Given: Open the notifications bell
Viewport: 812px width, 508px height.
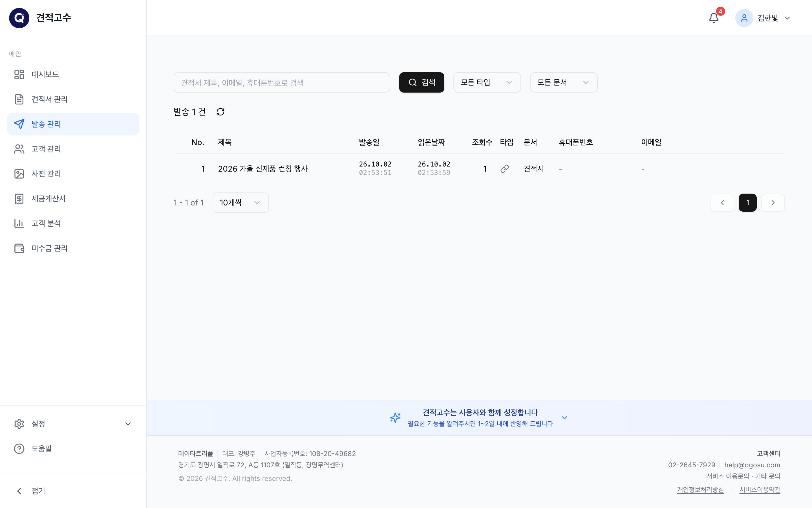Looking at the screenshot, I should (x=714, y=18).
